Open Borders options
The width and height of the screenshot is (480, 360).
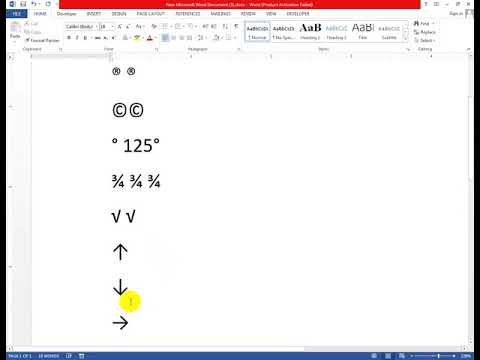(x=228, y=38)
